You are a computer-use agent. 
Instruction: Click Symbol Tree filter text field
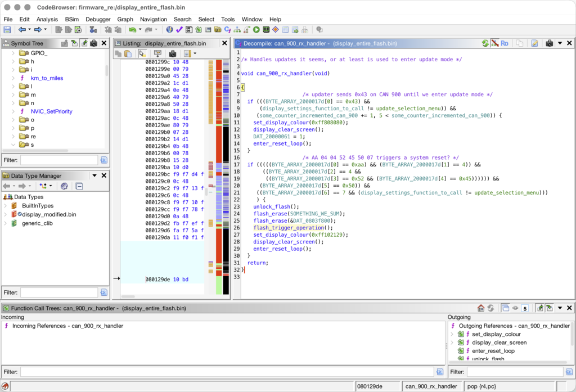click(58, 160)
